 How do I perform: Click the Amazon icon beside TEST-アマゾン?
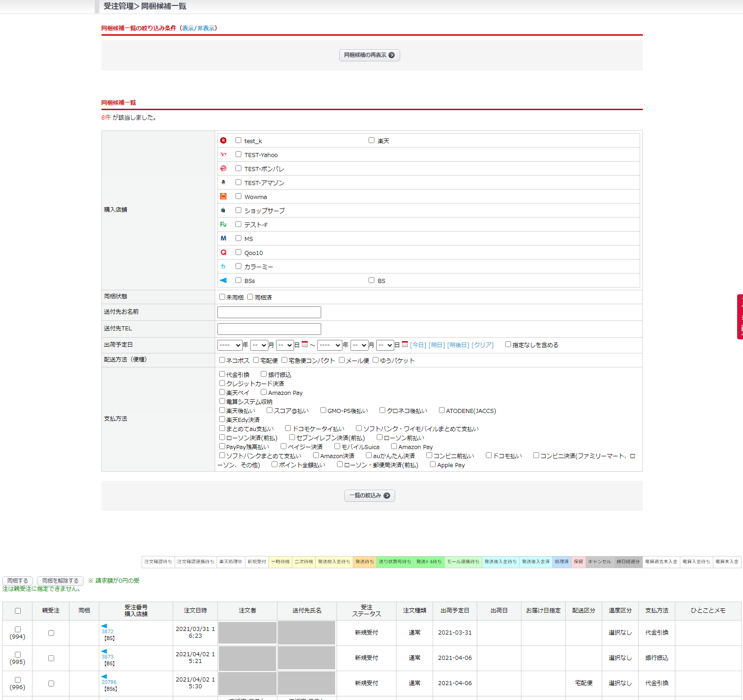point(223,182)
